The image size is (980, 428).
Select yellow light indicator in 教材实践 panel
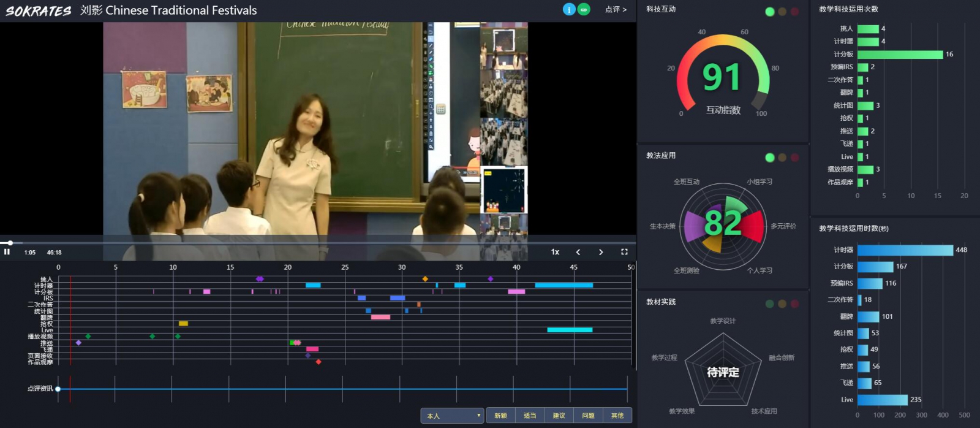click(x=782, y=304)
